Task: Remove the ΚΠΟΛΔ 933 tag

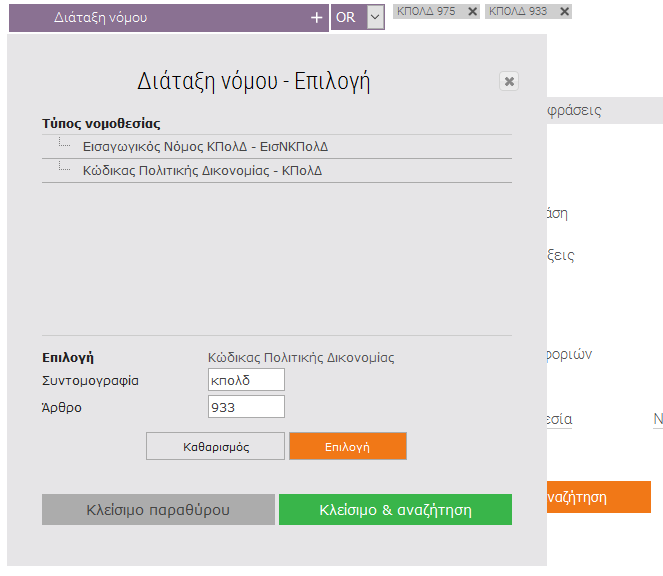Action: [564, 11]
